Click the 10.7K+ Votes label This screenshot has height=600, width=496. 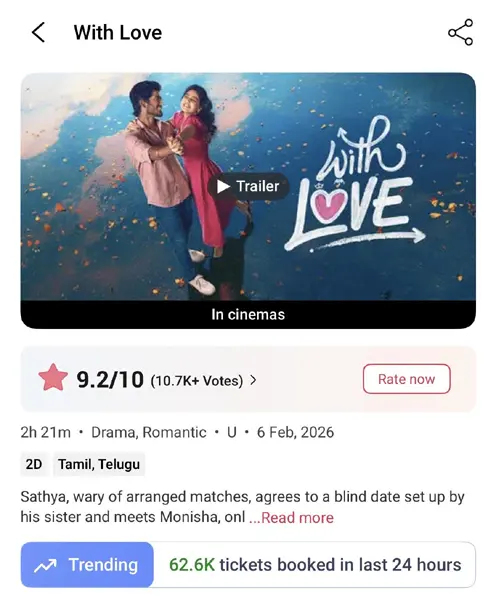[x=197, y=381]
